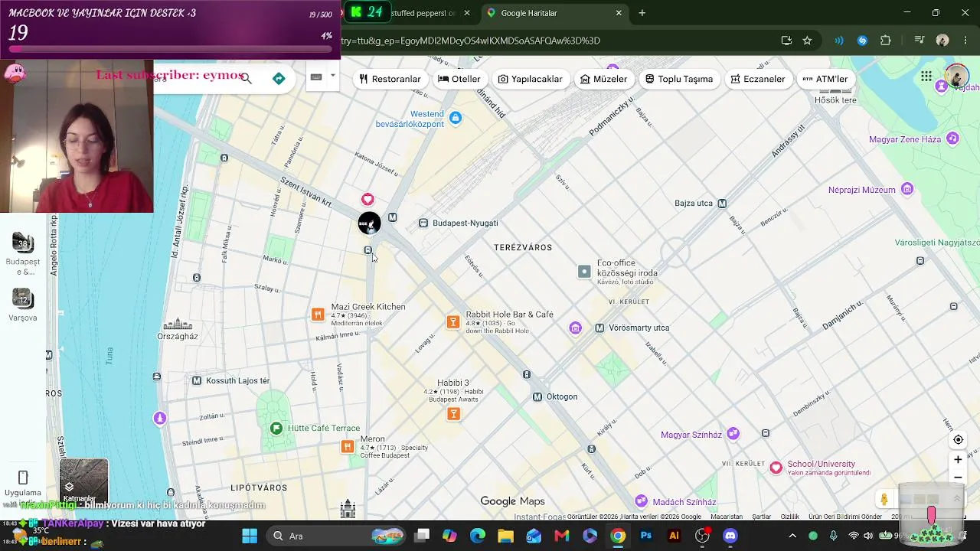This screenshot has width=980, height=551.
Task: Open Street View with the Pegman icon
Action: click(884, 499)
